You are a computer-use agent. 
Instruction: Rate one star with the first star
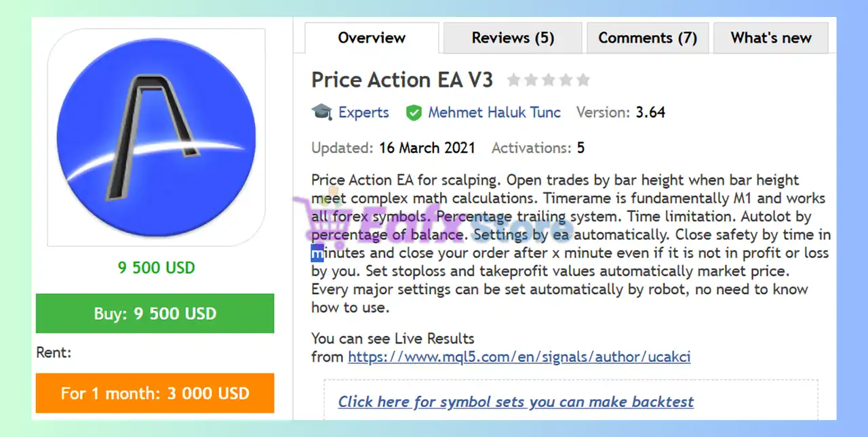(513, 81)
